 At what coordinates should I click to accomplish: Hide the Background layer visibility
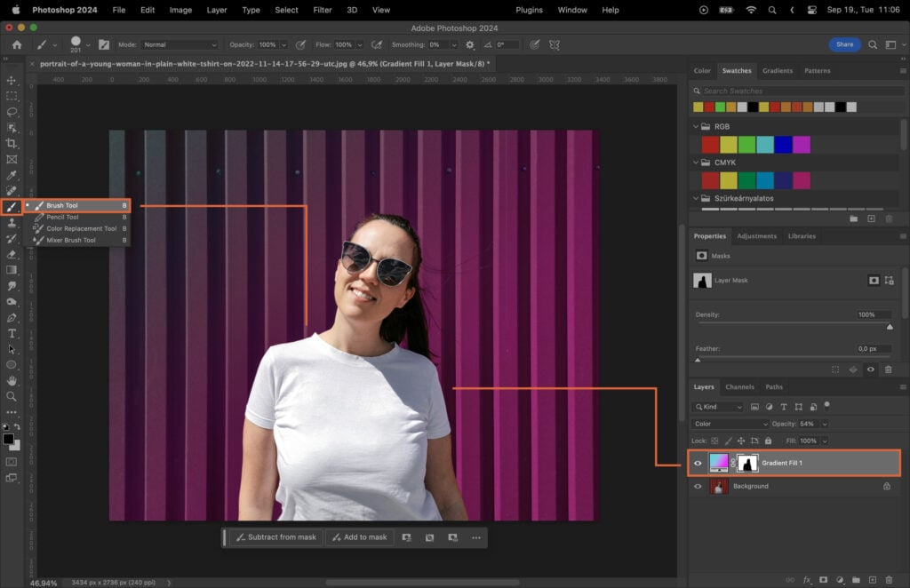click(698, 486)
